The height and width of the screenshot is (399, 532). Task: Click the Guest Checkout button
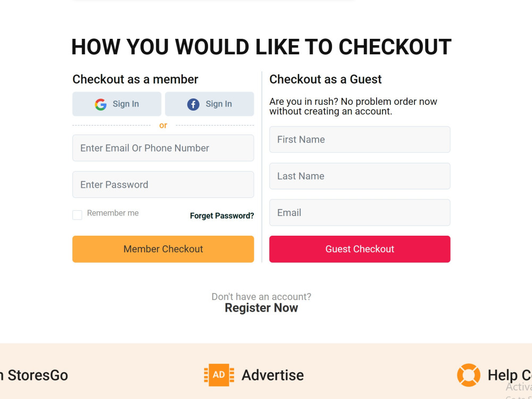pos(360,249)
